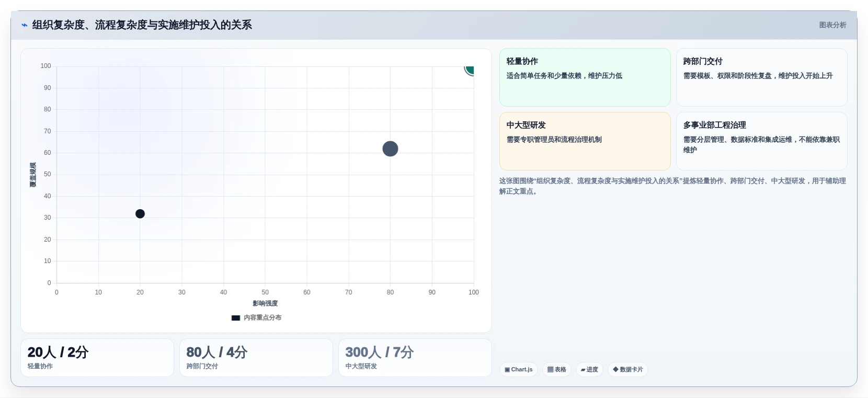The width and height of the screenshot is (868, 398).
Task: Click the 进度 tag
Action: [x=589, y=370]
